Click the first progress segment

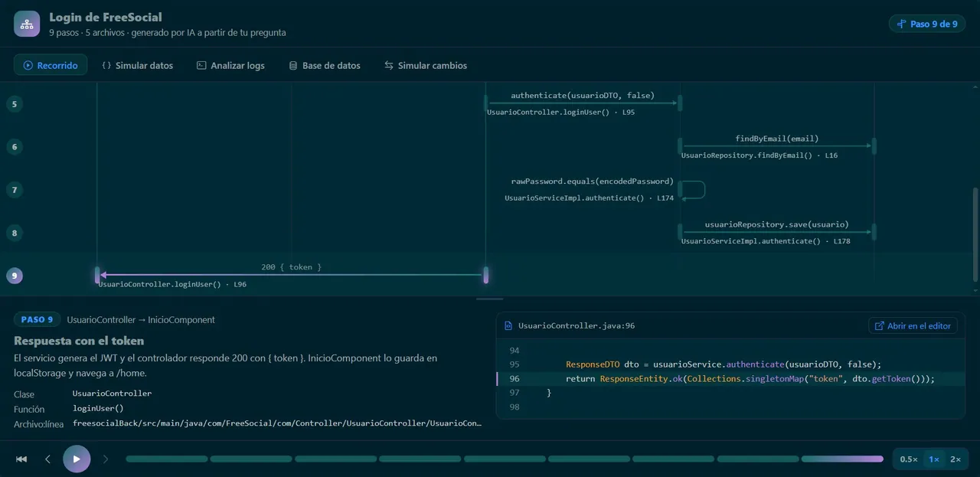pos(167,459)
